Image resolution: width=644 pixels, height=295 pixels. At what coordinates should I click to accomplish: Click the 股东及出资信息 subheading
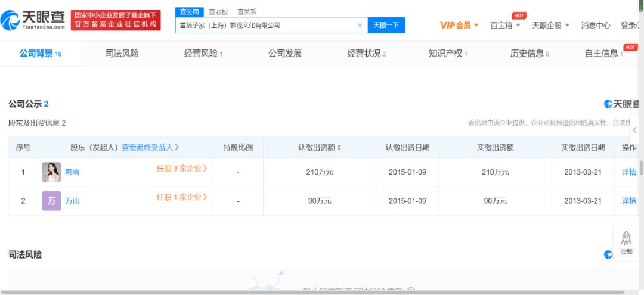click(x=37, y=123)
